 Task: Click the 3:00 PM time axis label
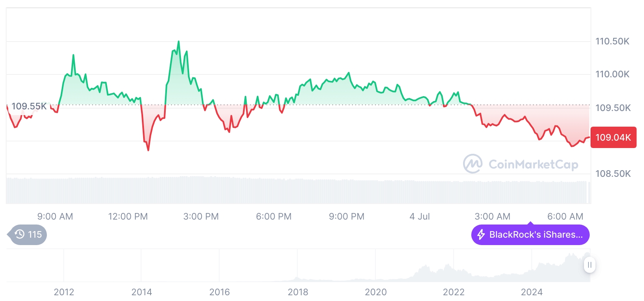[201, 216]
